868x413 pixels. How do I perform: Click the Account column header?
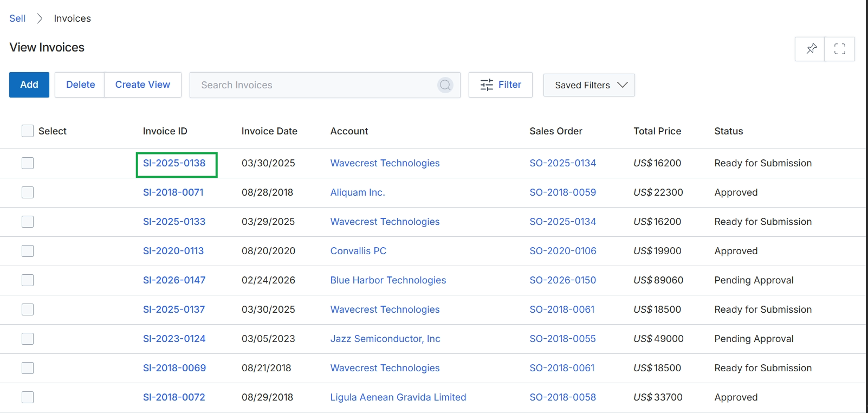click(349, 131)
